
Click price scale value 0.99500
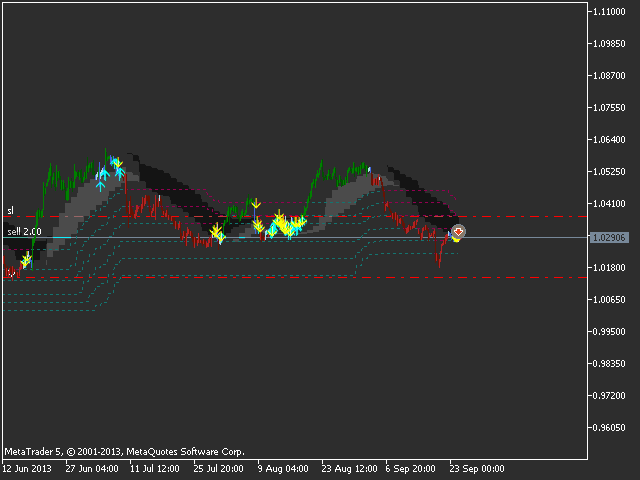(x=609, y=331)
